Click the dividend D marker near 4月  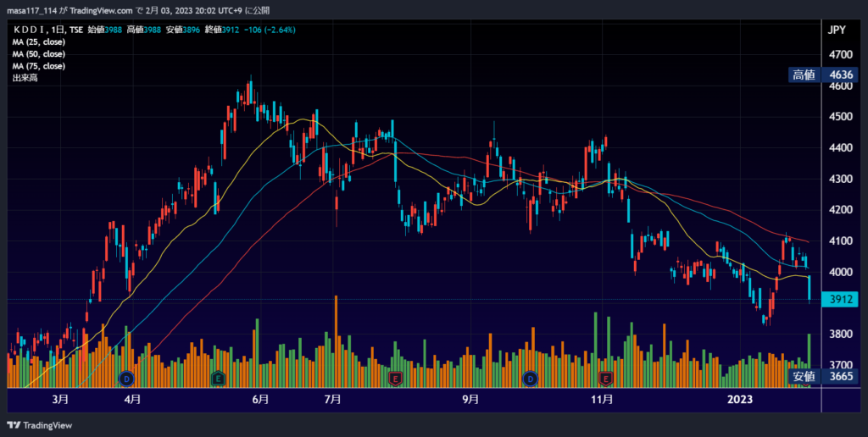(x=127, y=379)
